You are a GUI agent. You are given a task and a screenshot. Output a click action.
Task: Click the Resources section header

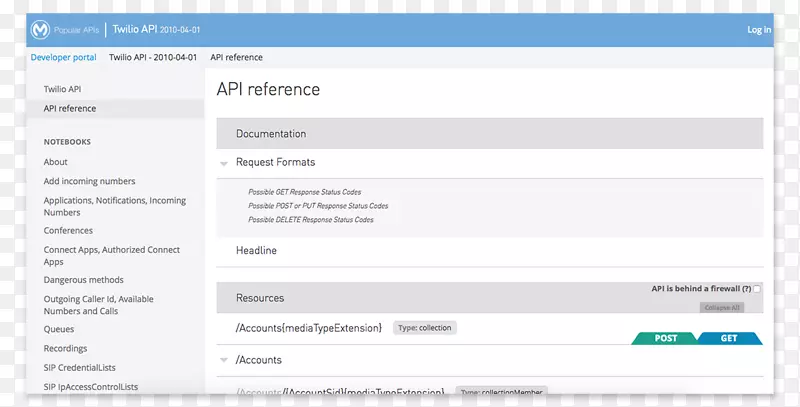(x=490, y=298)
